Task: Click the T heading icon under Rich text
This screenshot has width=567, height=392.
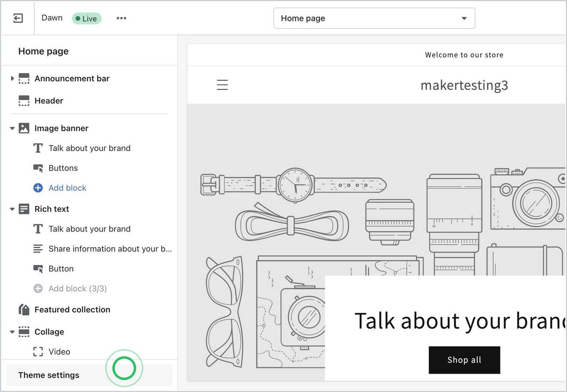Action: pos(38,229)
